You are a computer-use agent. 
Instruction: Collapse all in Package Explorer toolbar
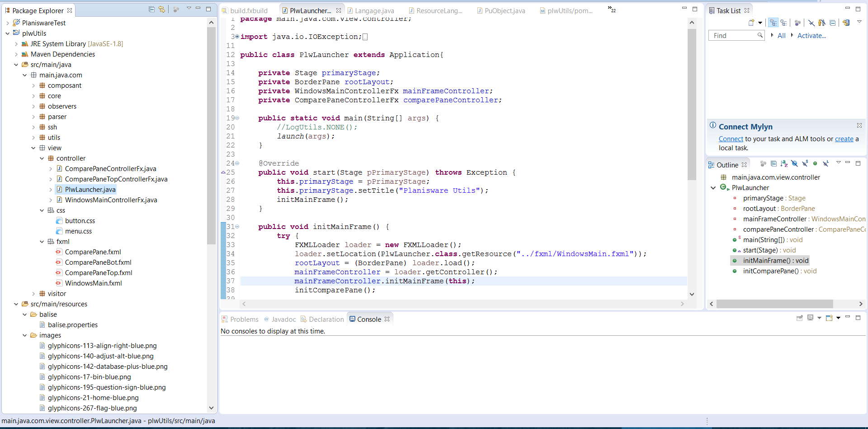coord(151,10)
